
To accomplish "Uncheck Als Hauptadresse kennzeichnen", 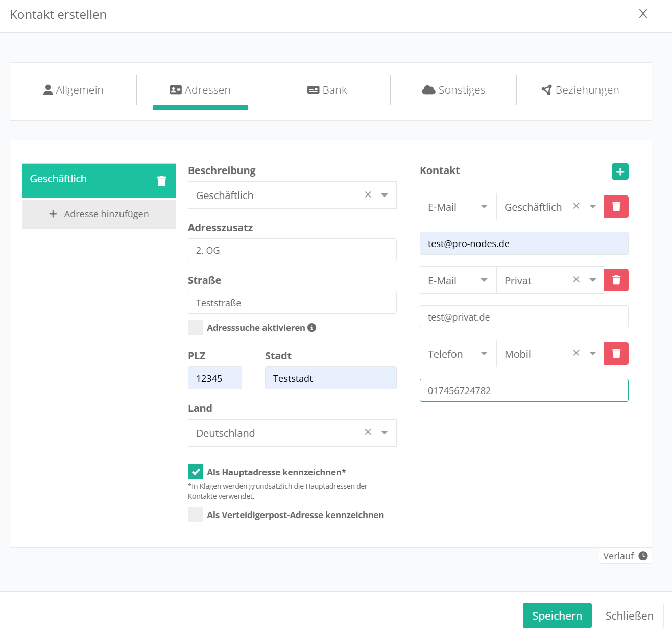I will click(196, 472).
